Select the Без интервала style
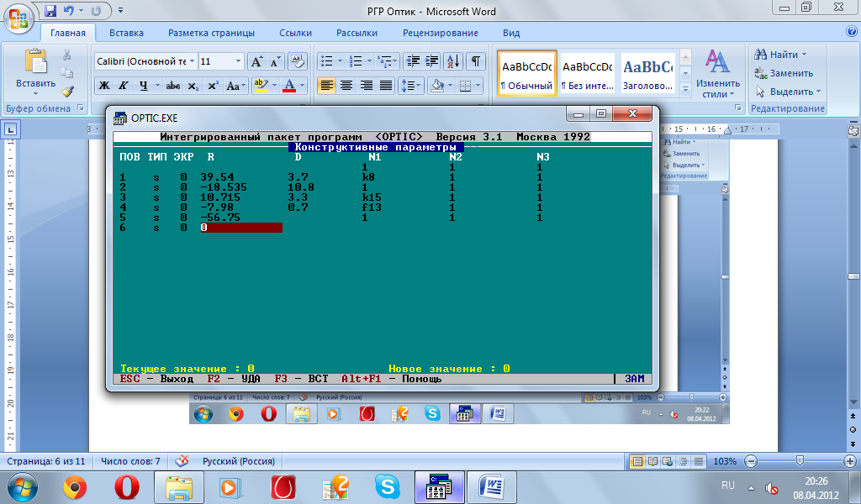Screen dimensions: 861x504 click(x=588, y=73)
